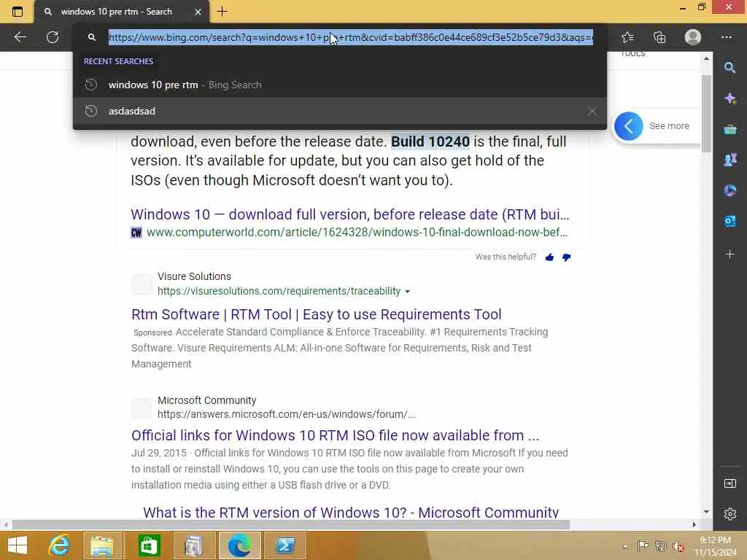Switch to Microsoft Edge in taskbar
Viewport: 747px width, 560px height.
[x=239, y=545]
